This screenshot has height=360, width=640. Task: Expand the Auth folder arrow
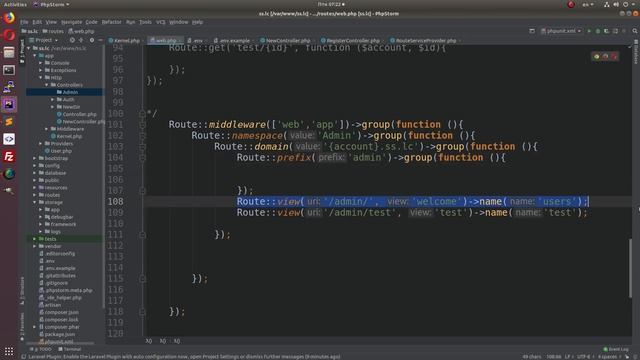[52, 100]
